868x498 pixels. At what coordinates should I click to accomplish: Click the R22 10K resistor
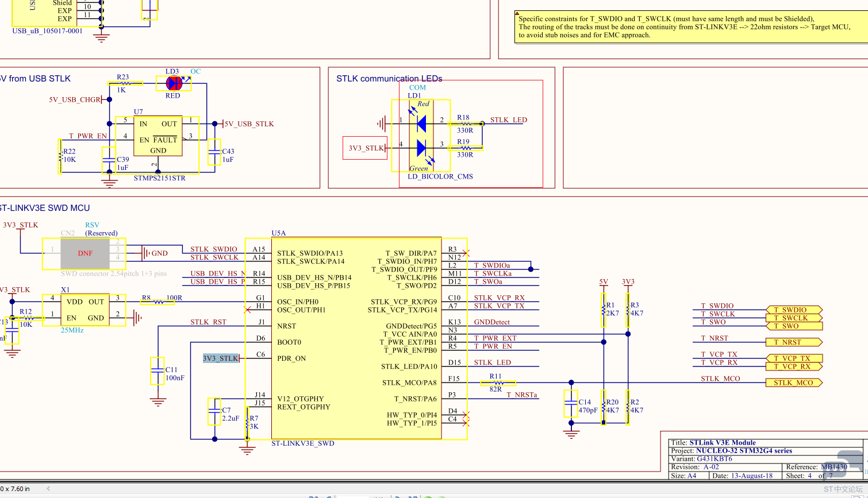pyautogui.click(x=60, y=156)
